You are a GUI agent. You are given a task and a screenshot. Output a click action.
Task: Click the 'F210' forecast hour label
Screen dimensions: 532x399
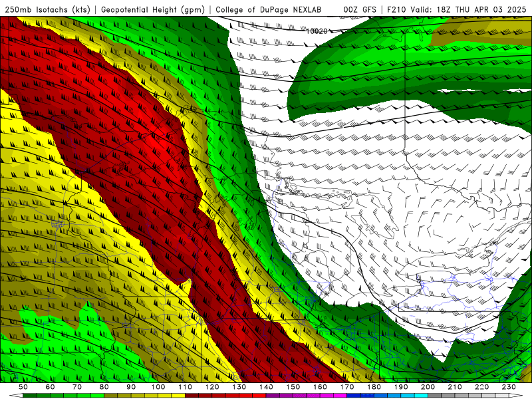(x=396, y=9)
